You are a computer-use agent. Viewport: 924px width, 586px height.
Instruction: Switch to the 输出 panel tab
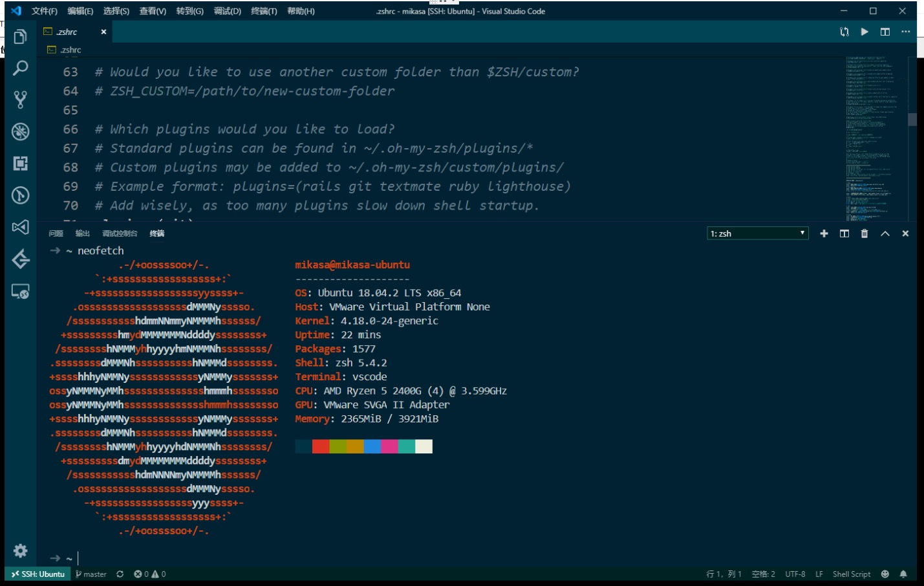tap(83, 233)
